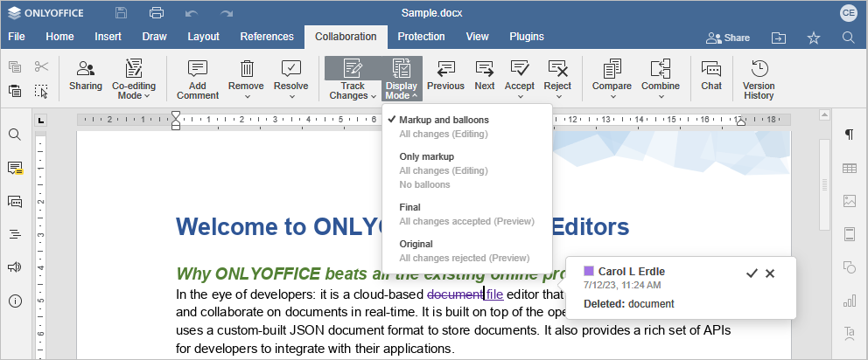
Task: Open the Headings navigation panel
Action: point(15,234)
